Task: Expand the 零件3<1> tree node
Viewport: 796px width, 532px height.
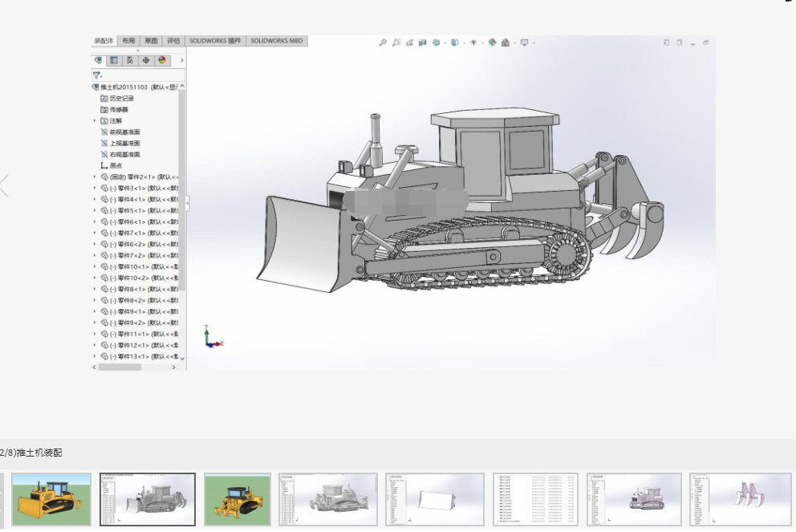Action: click(x=95, y=189)
